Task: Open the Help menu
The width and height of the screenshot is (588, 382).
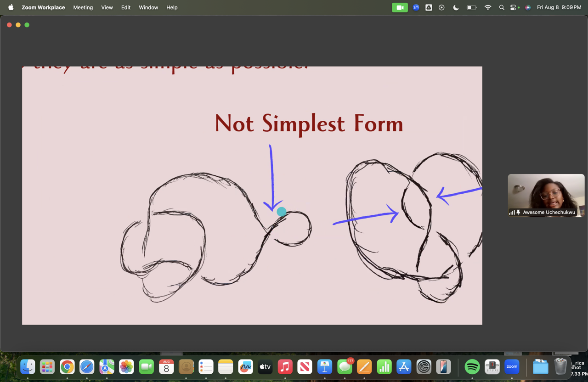Action: coord(172,7)
